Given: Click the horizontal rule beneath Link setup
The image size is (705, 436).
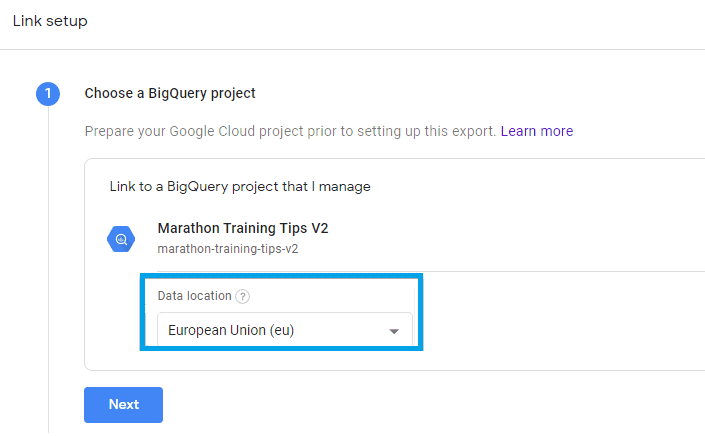Looking at the screenshot, I should (352, 49).
